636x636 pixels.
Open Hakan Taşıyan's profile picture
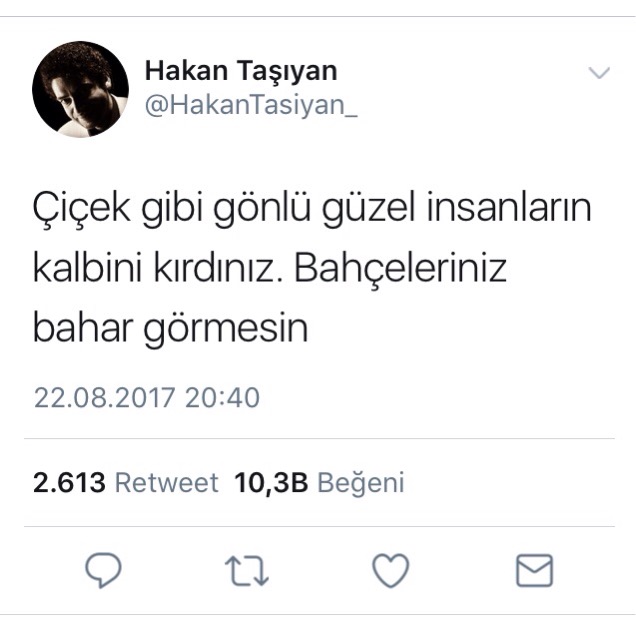80,89
